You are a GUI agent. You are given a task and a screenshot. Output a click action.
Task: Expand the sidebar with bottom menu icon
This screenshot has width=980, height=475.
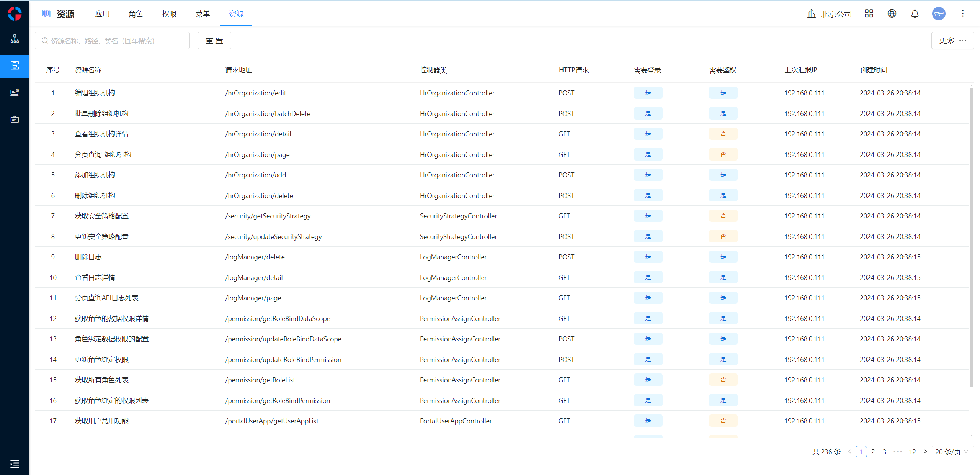pos(15,464)
